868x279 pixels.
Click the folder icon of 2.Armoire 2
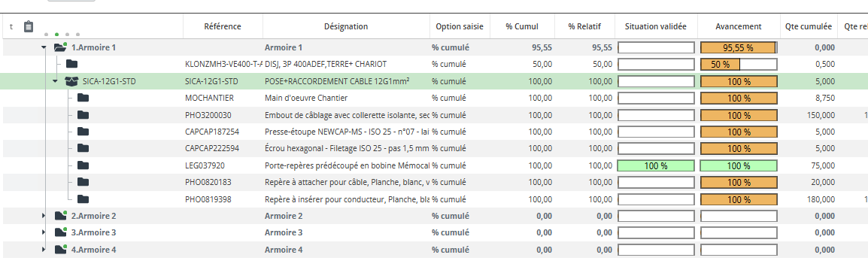click(x=60, y=215)
